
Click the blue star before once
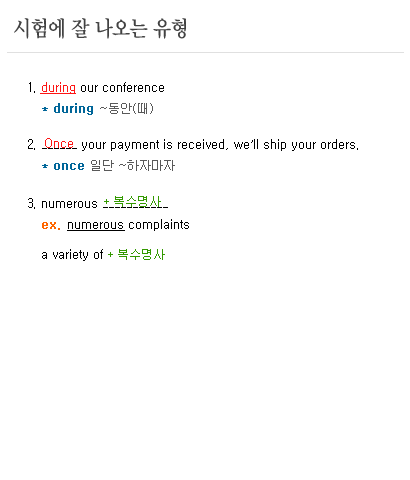tap(45, 166)
